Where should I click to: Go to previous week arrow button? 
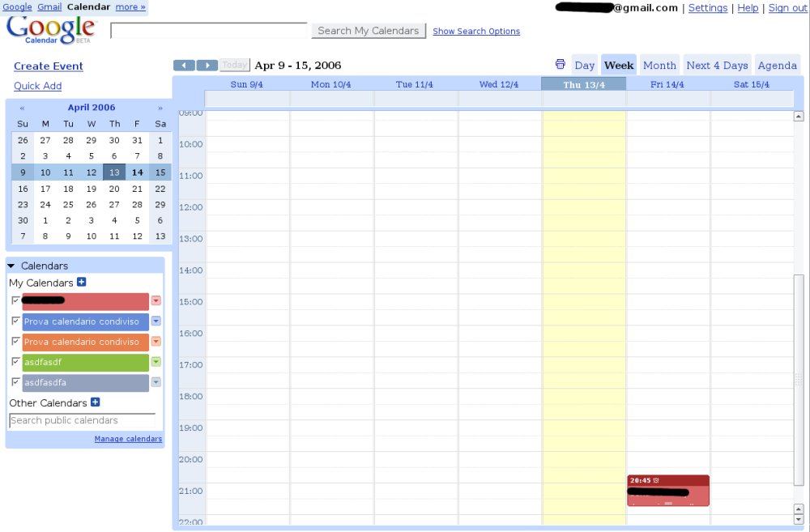(x=184, y=66)
